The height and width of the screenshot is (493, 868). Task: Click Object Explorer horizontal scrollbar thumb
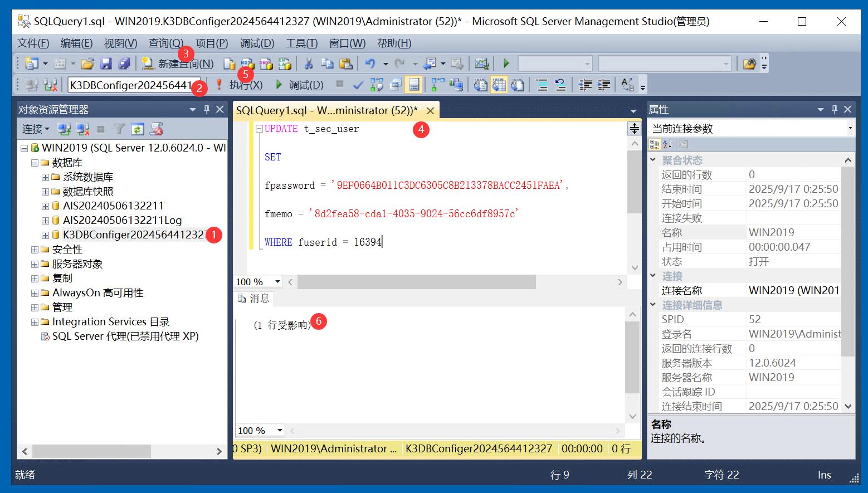click(91, 451)
